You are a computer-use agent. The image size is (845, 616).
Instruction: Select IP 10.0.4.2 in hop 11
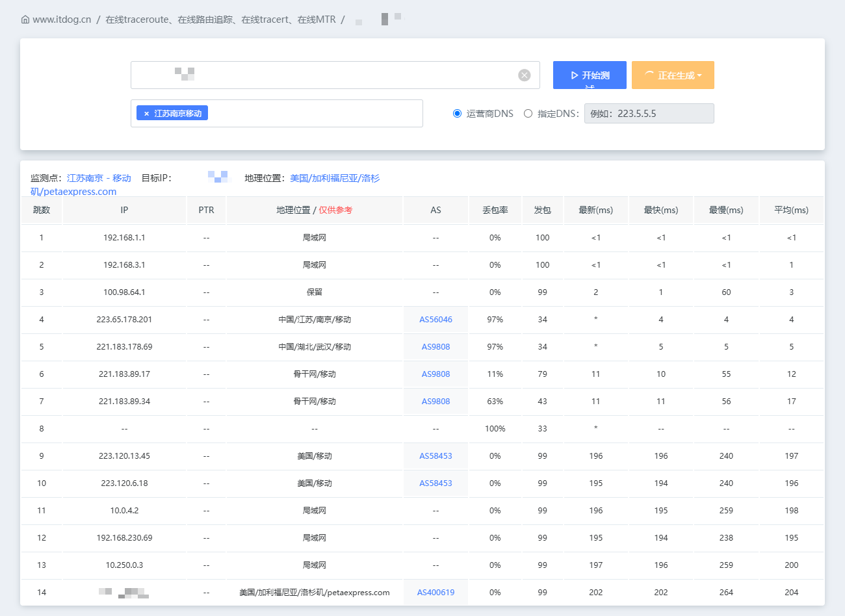click(124, 511)
